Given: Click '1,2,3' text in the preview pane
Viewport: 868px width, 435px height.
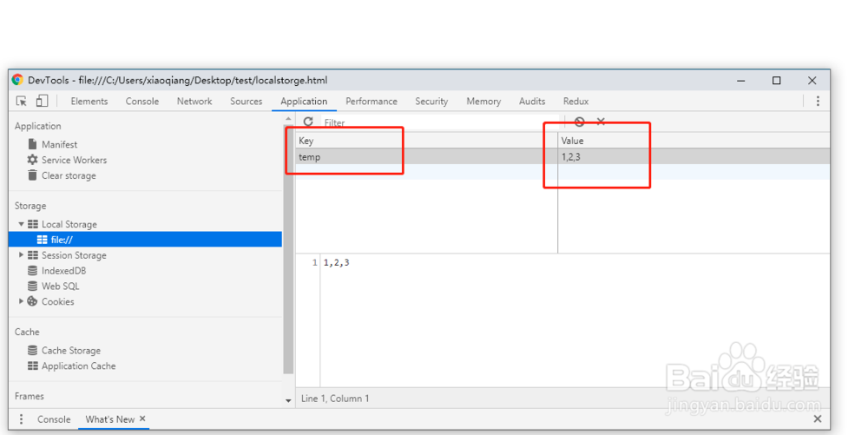Looking at the screenshot, I should [x=337, y=263].
